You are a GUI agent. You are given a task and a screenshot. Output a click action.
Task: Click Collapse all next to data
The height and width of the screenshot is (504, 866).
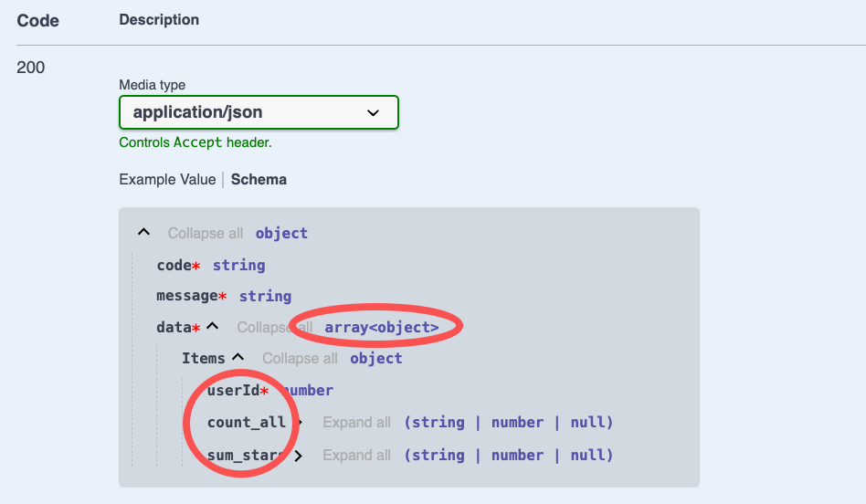pos(273,327)
